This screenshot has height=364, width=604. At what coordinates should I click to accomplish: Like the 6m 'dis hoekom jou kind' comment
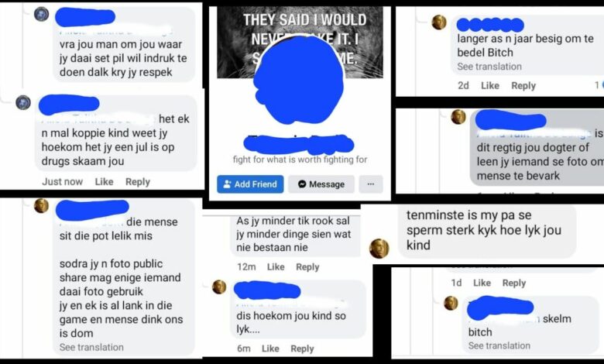[270, 349]
